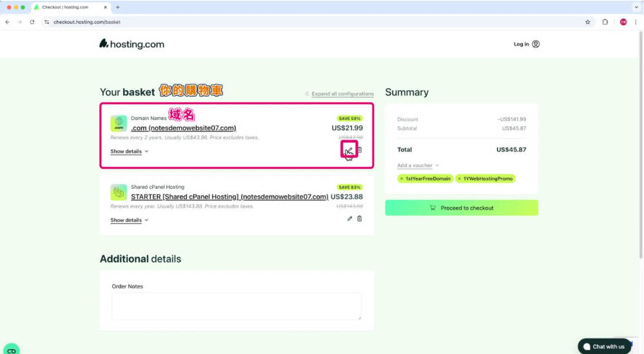This screenshot has height=354, width=644.
Task: Click the Log in link
Action: pyautogui.click(x=522, y=44)
